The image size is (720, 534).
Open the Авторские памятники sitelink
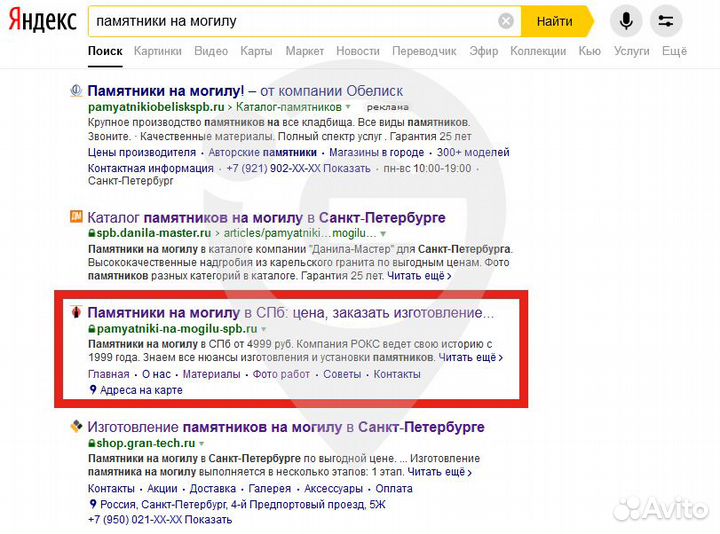(263, 152)
